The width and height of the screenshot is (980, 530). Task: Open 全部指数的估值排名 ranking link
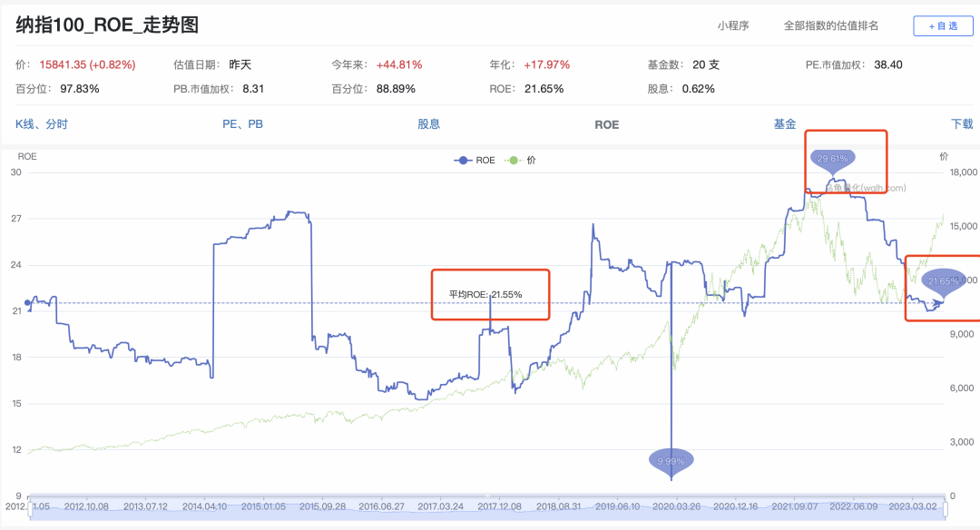point(831,26)
